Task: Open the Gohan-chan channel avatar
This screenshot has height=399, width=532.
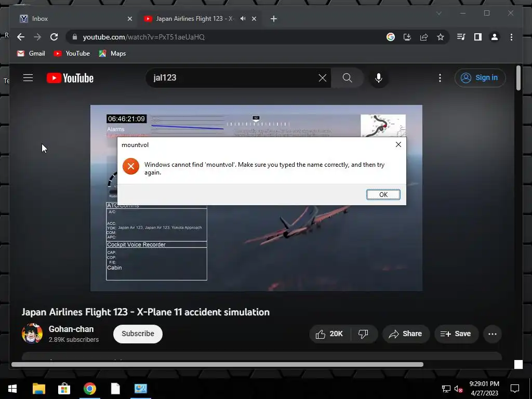Action: (x=32, y=334)
